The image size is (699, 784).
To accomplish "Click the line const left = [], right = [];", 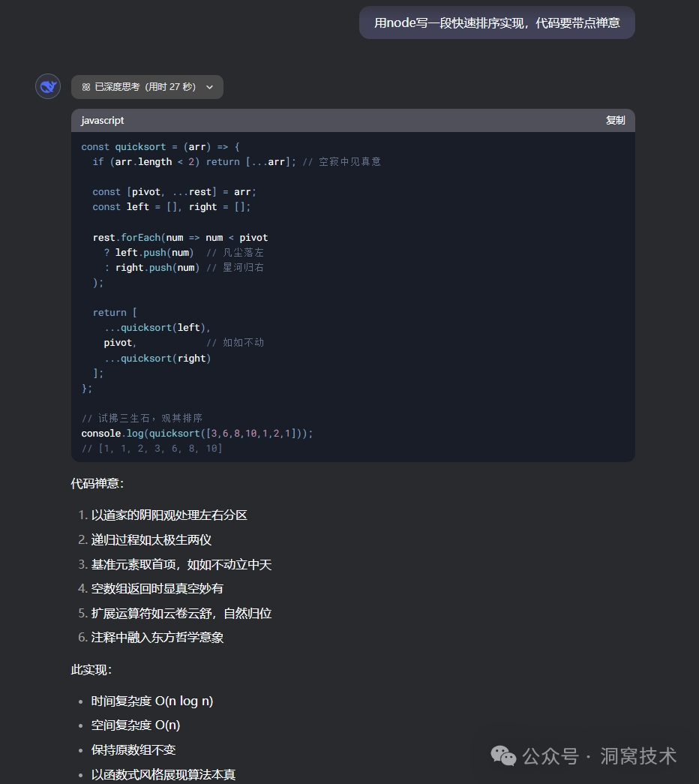I will pyautogui.click(x=172, y=207).
